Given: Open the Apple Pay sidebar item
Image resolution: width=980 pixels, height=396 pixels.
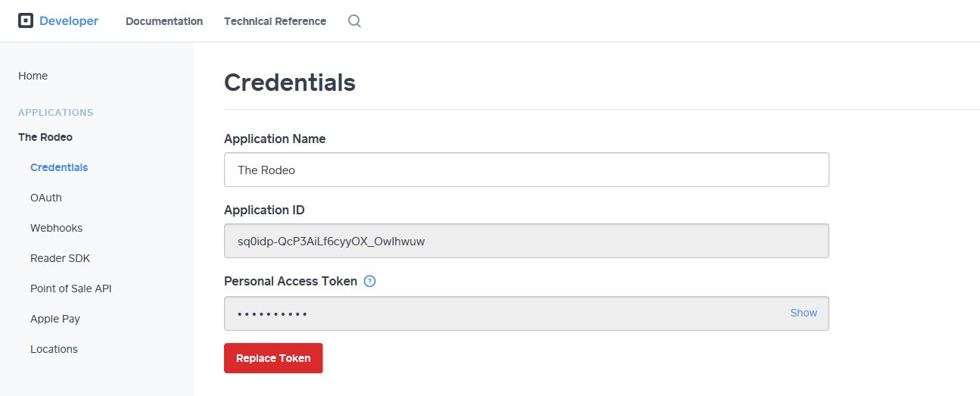Looking at the screenshot, I should tap(55, 319).
